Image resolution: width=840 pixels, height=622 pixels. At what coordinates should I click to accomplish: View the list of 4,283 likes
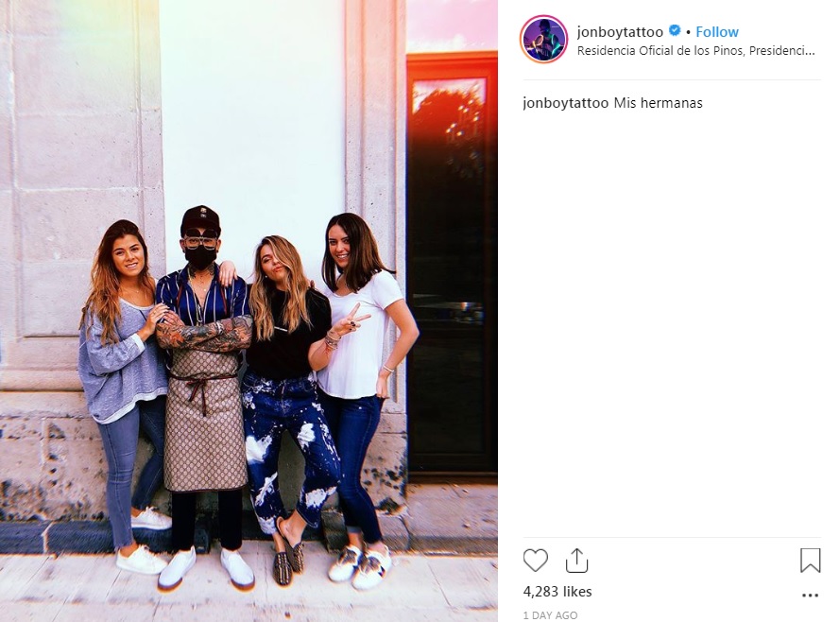pos(557,592)
